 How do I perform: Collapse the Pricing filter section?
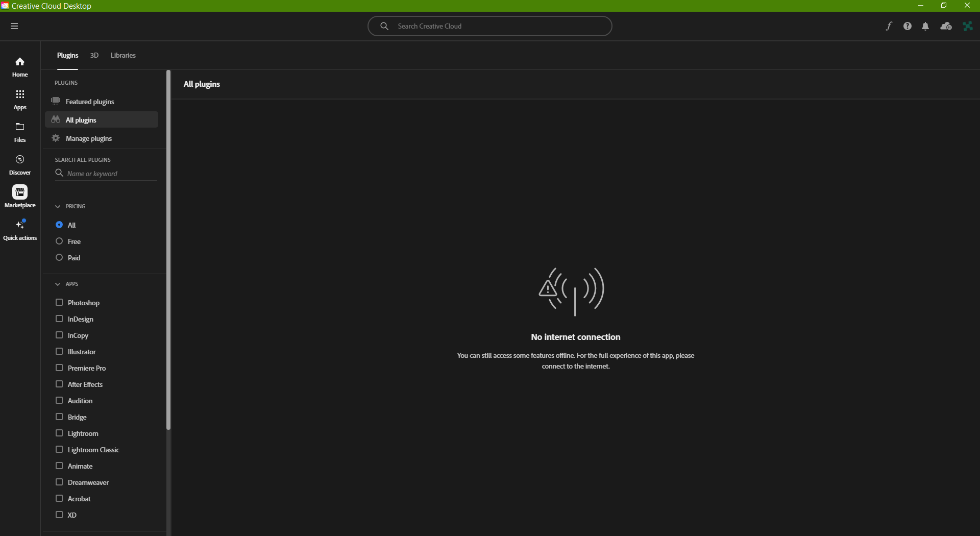[x=58, y=206]
